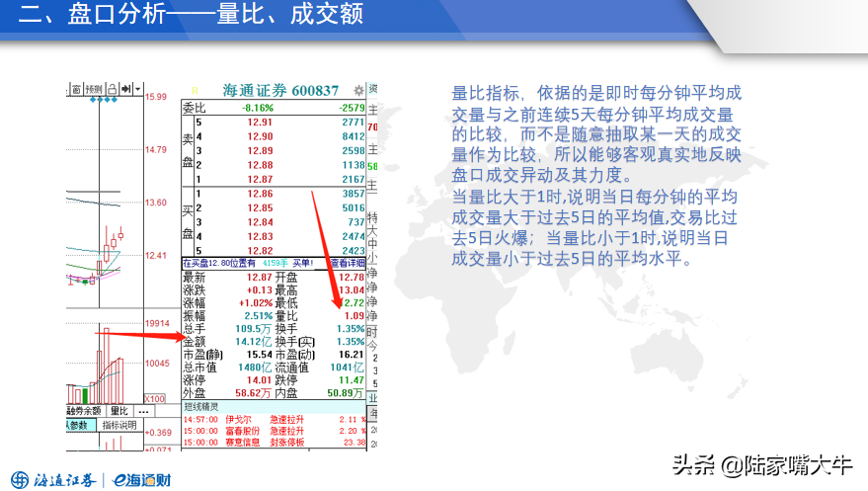This screenshot has height=491, width=868.
Task: Click the 委比 value -8.16%
Action: point(258,108)
